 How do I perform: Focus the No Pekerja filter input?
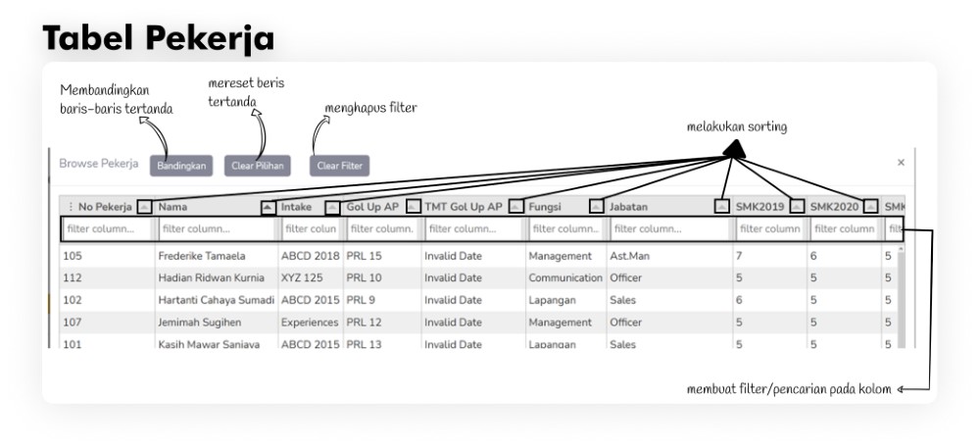pyautogui.click(x=106, y=229)
